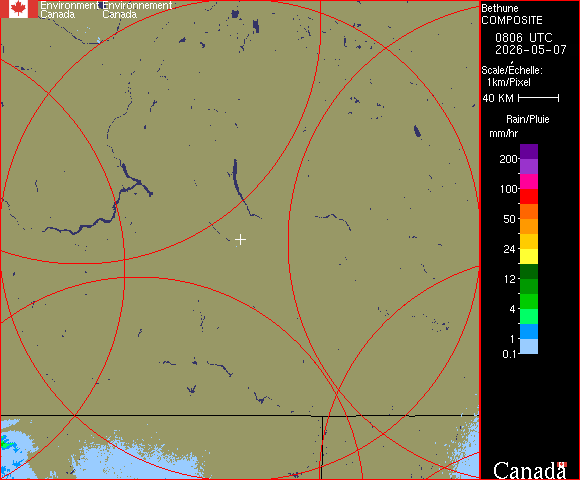The image size is (580, 480).
Task: Click the Environnement Canada French label
Action: point(137,10)
